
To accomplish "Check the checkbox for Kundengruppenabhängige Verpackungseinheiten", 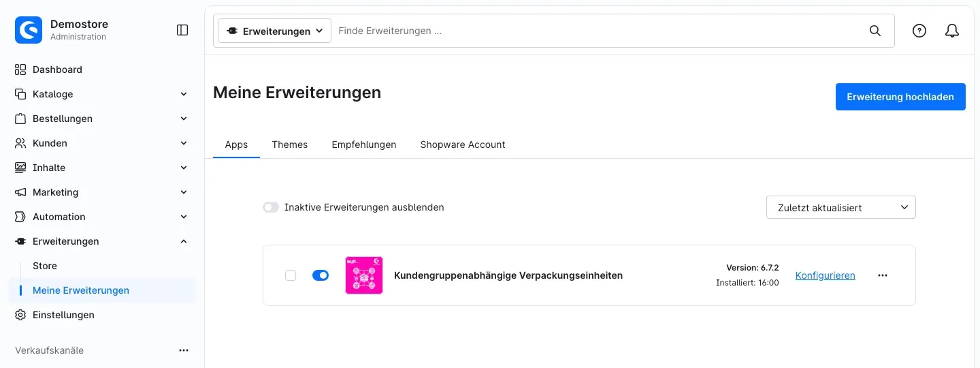I will pyautogui.click(x=291, y=275).
